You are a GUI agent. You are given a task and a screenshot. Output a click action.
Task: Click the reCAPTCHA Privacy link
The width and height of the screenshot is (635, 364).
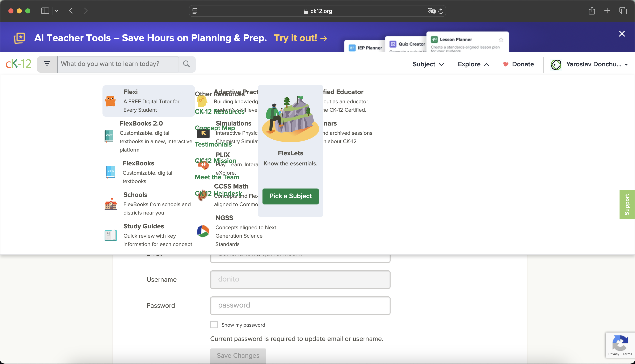(614, 354)
